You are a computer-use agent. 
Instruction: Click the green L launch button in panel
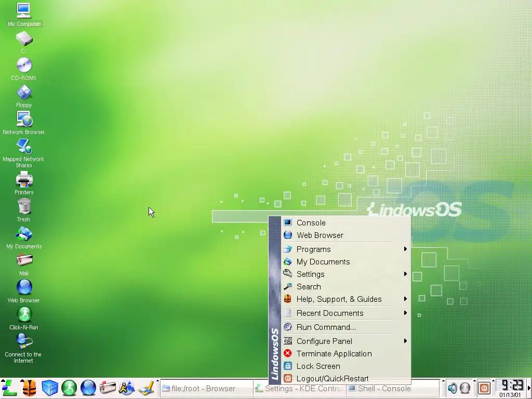pyautogui.click(x=9, y=389)
